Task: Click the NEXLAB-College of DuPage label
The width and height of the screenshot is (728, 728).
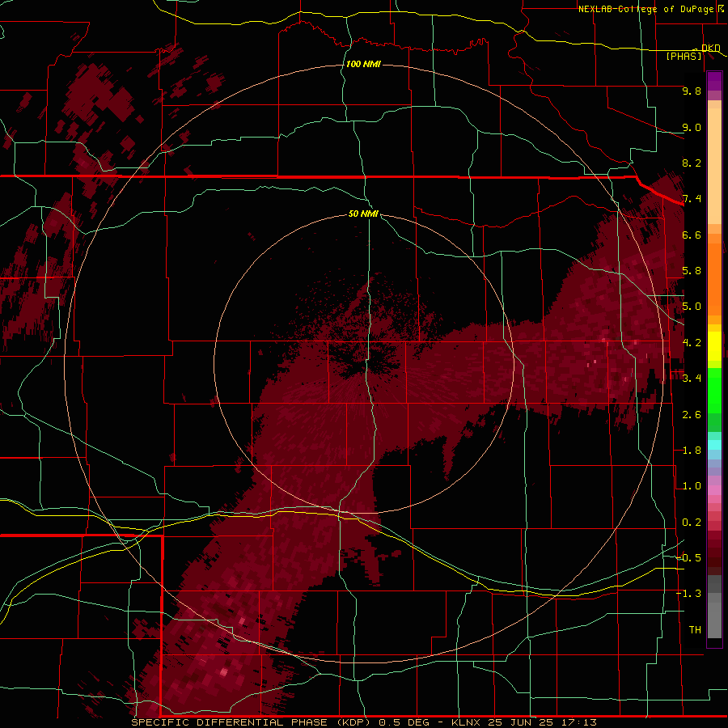Action: (x=645, y=9)
